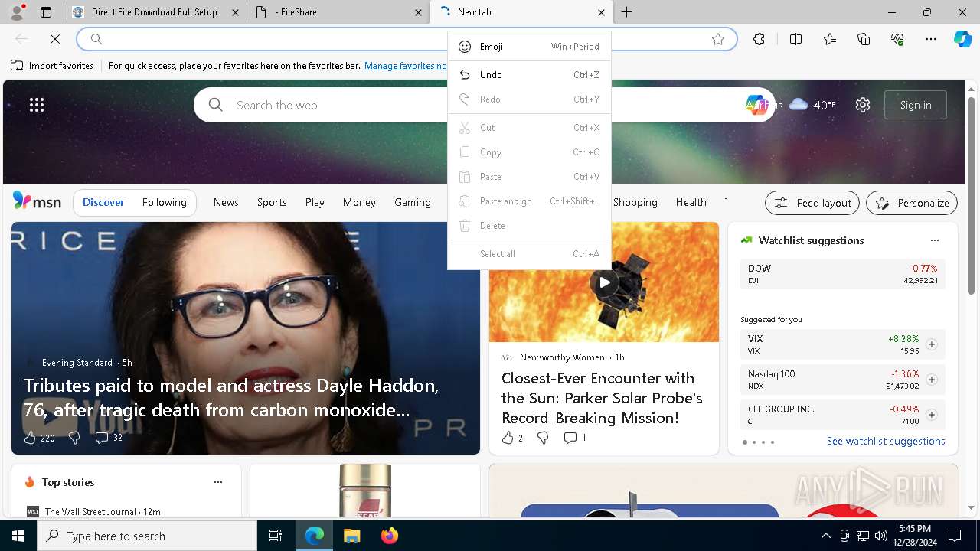Open the Copilot sidebar icon
Image resolution: width=980 pixels, height=551 pixels.
[x=962, y=39]
